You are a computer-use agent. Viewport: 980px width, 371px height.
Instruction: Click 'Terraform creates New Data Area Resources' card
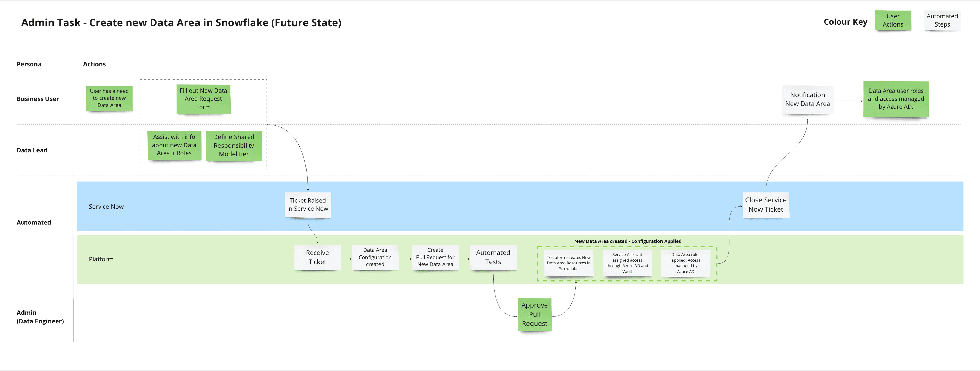569,263
